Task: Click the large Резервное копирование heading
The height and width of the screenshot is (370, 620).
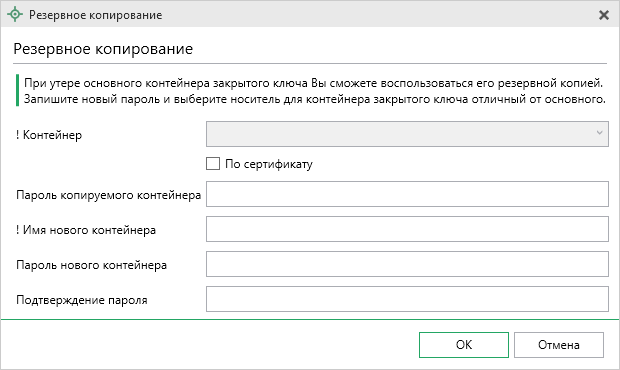Action: tap(103, 49)
